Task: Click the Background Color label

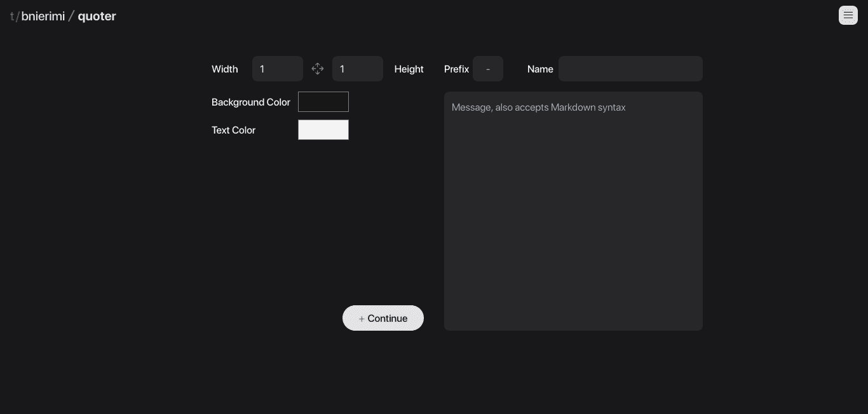Action: pyautogui.click(x=251, y=102)
